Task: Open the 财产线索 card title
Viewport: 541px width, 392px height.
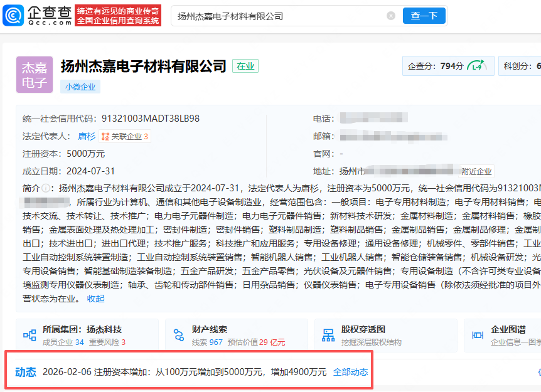Action: (x=210, y=330)
